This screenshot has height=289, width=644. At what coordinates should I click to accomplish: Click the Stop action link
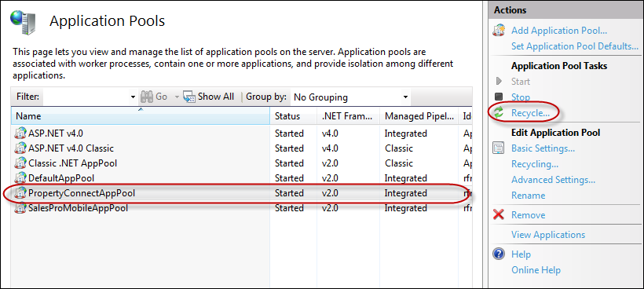point(521,97)
